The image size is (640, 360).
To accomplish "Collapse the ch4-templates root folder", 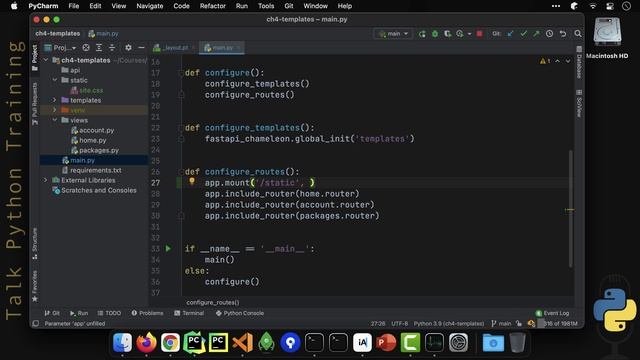I will pyautogui.click(x=46, y=60).
